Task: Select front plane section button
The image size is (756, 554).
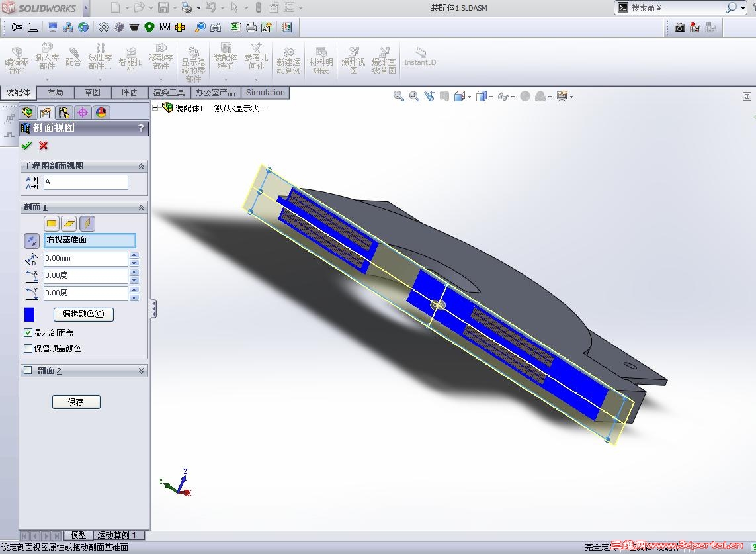Action: 52,224
